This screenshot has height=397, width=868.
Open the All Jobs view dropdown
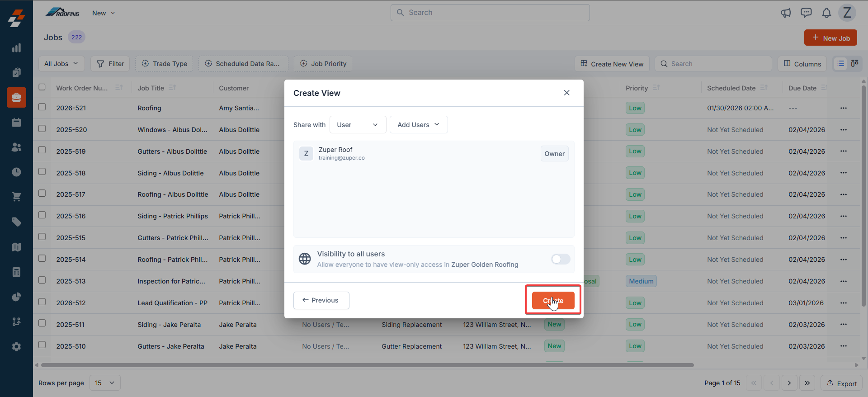coord(61,64)
